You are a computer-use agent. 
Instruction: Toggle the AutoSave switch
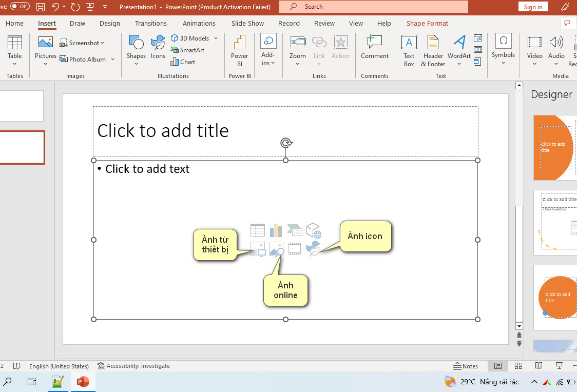[20, 6]
